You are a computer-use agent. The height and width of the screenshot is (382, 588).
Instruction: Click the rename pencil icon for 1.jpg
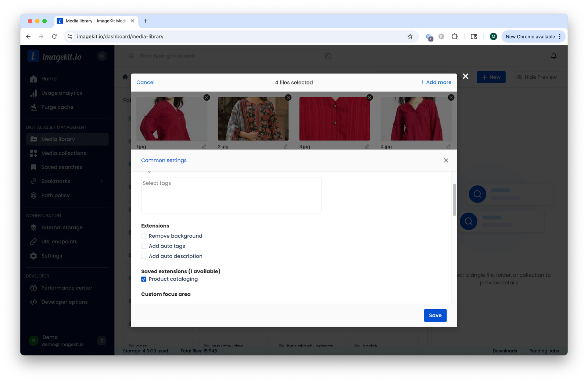tap(204, 147)
